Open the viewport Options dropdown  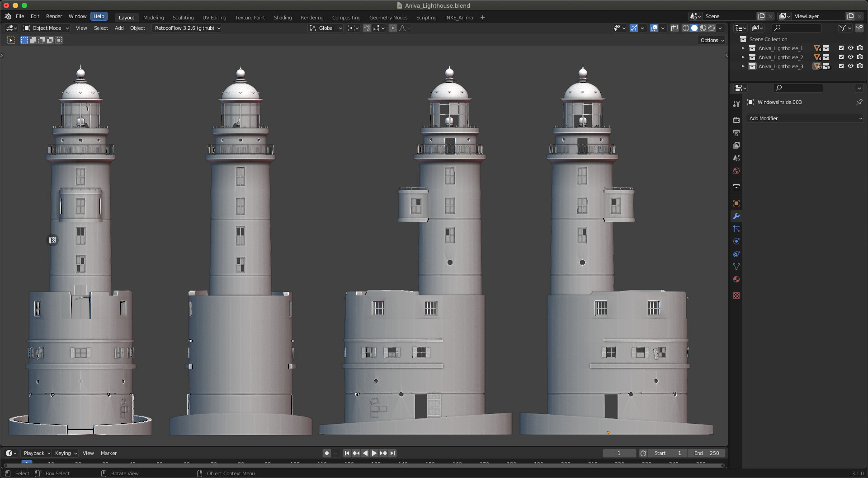pyautogui.click(x=712, y=40)
